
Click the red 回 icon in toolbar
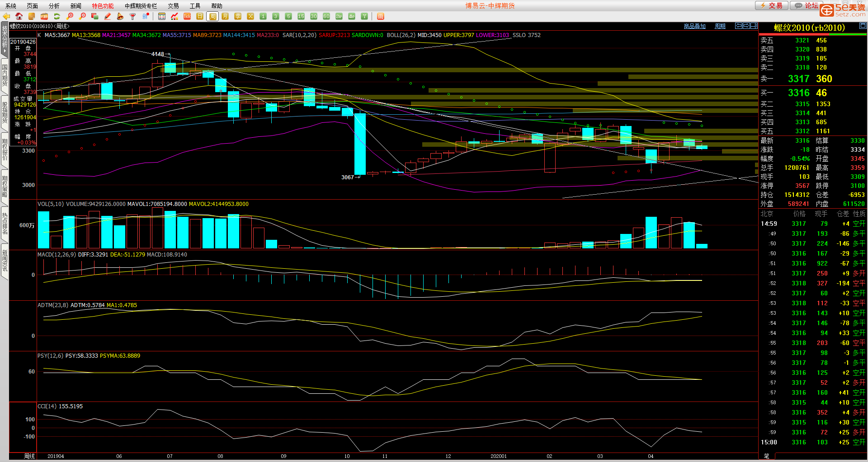[x=381, y=16]
